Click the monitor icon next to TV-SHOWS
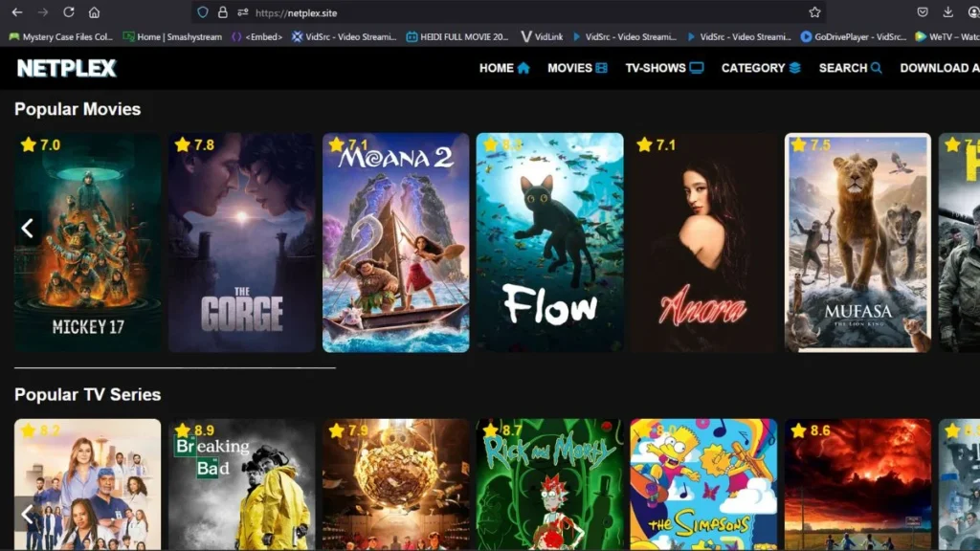Viewport: 980px width, 551px height. 697,68
